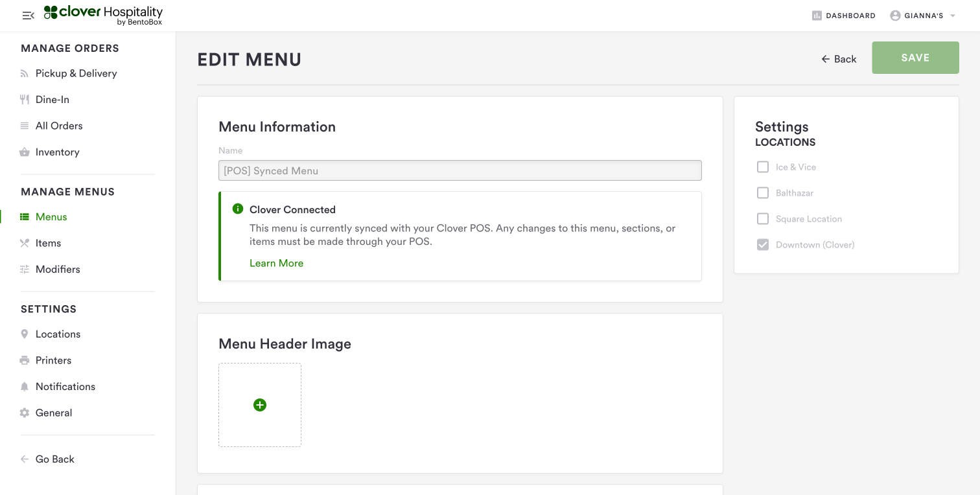This screenshot has height=495, width=980.
Task: Check the Square Location checkbox
Action: (763, 219)
